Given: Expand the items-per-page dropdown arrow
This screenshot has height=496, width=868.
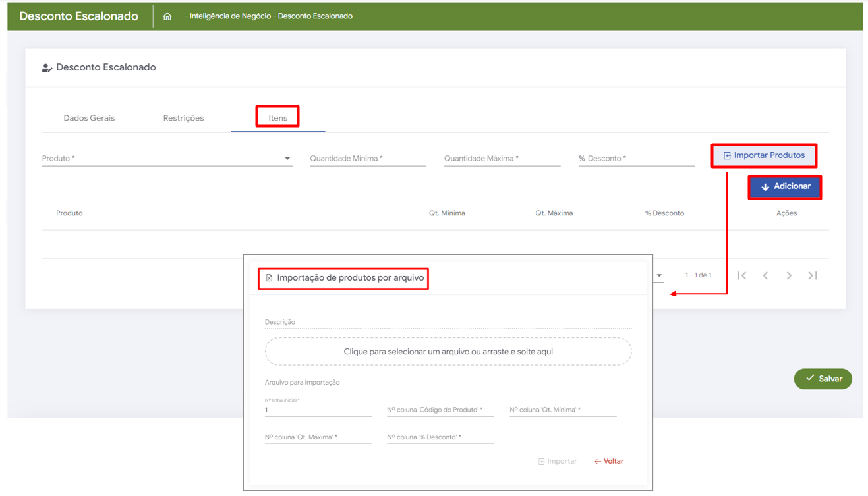Looking at the screenshot, I should [x=659, y=275].
